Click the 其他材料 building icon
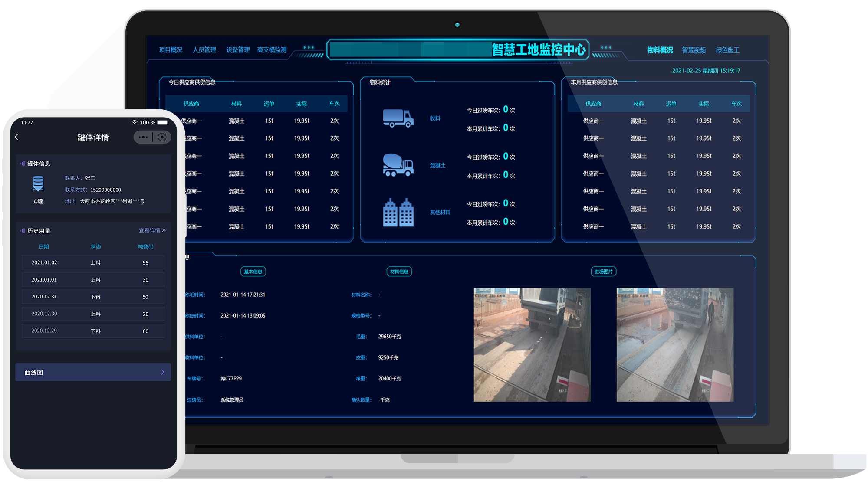This screenshot has width=868, height=488. (398, 212)
